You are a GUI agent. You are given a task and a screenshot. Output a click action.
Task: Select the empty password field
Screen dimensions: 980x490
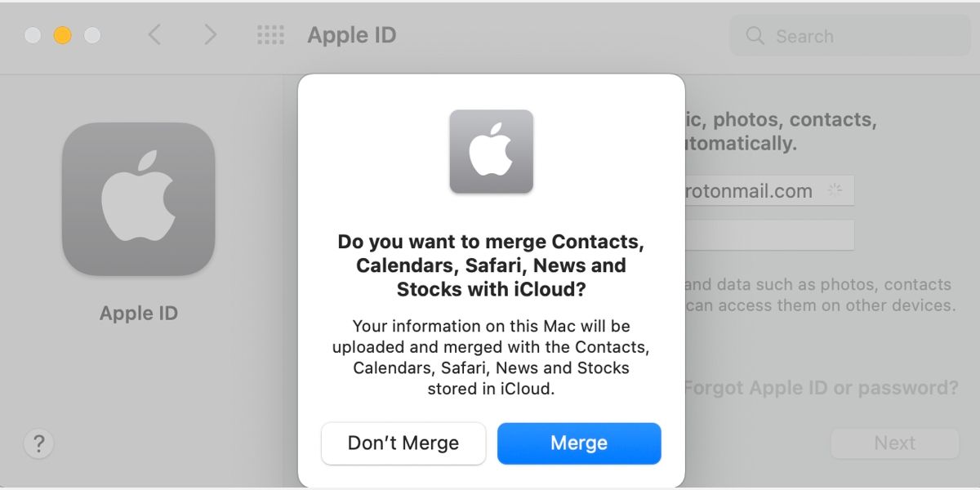click(x=768, y=235)
